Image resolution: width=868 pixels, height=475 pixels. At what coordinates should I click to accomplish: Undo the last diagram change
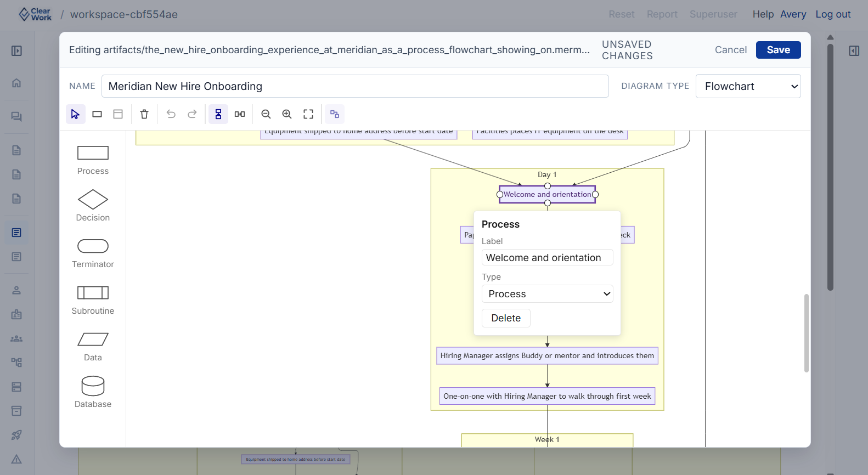(171, 114)
